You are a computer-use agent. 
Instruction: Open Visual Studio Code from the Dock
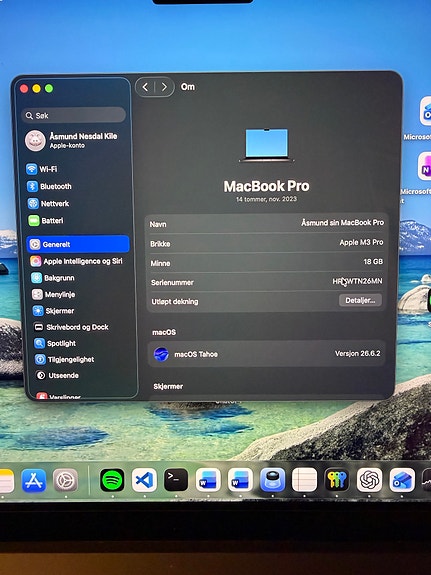(144, 480)
